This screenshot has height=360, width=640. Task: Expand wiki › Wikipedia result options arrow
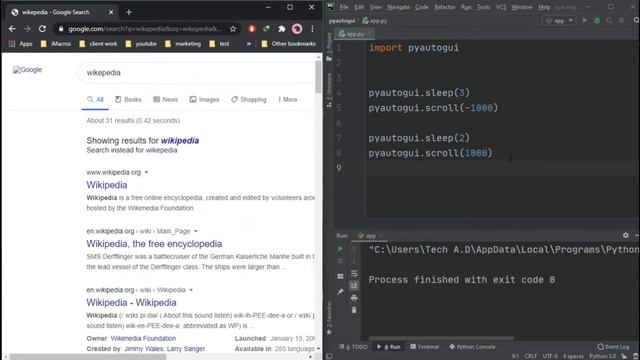point(191,290)
